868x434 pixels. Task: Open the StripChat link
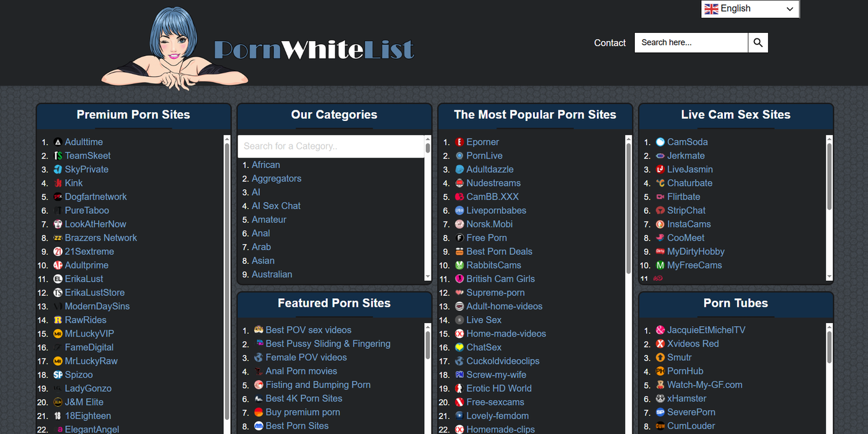[686, 210]
